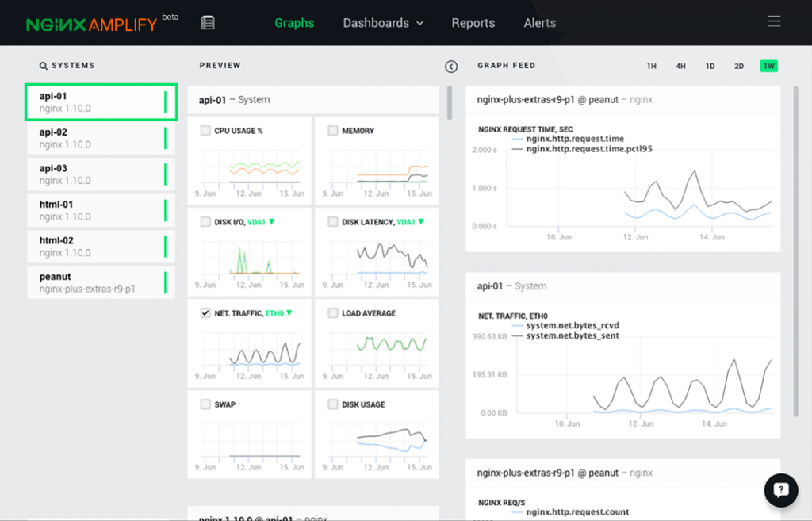Click the NGINX Amplify logo
The width and height of the screenshot is (812, 521).
[x=92, y=25]
